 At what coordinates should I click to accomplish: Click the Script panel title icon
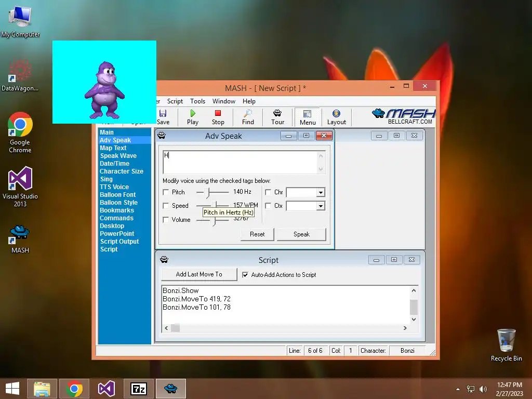coord(164,260)
